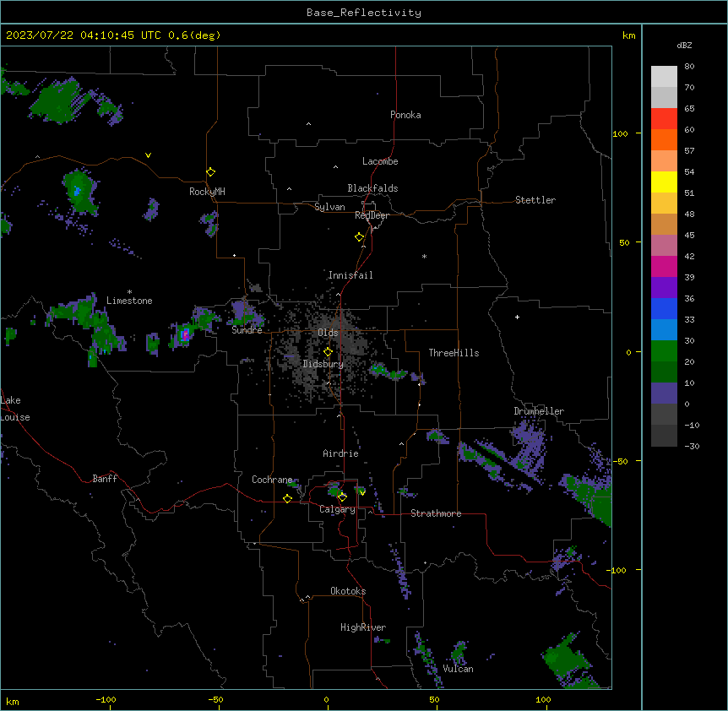Select the green 30 dBZ legend swatch
Image resolution: width=728 pixels, height=711 pixels.
point(664,351)
